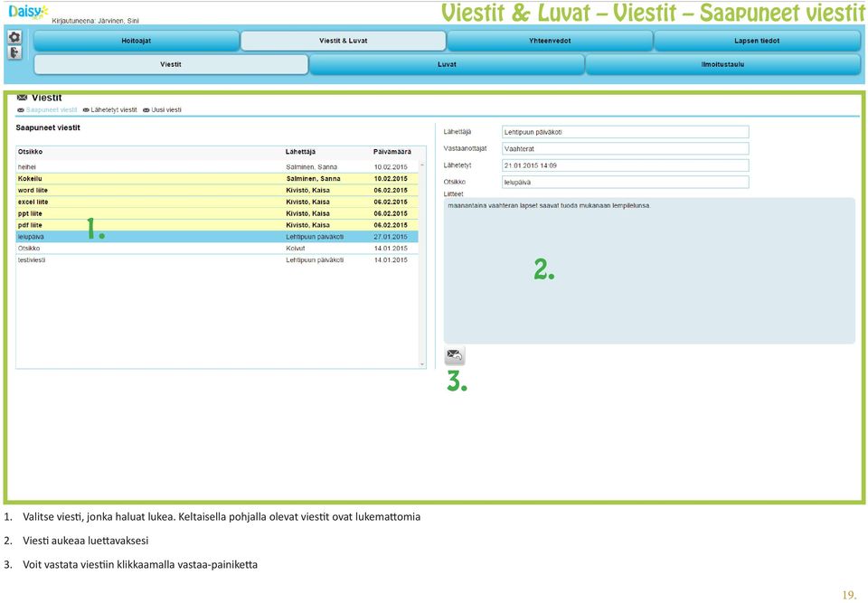
Task: Click the message body text area
Action: [x=649, y=271]
